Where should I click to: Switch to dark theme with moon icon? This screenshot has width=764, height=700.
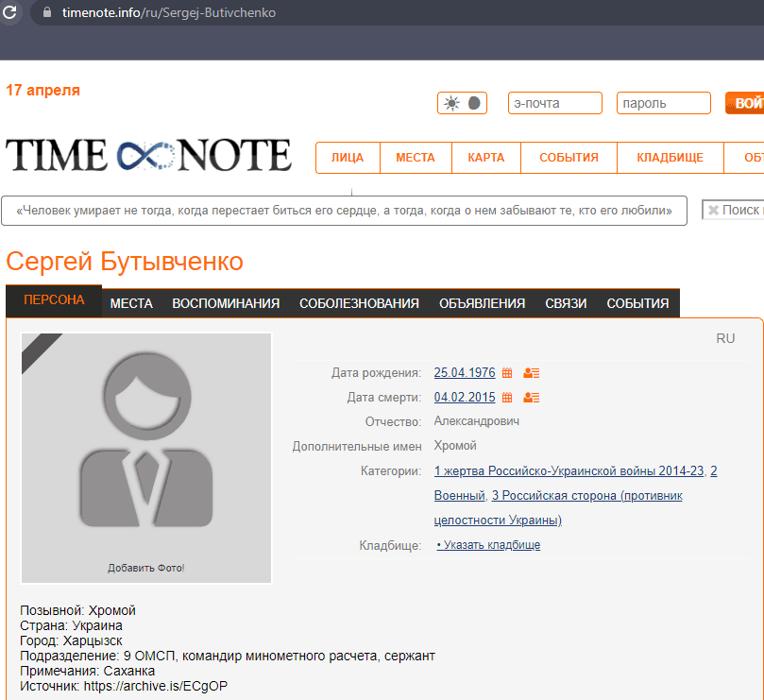474,103
